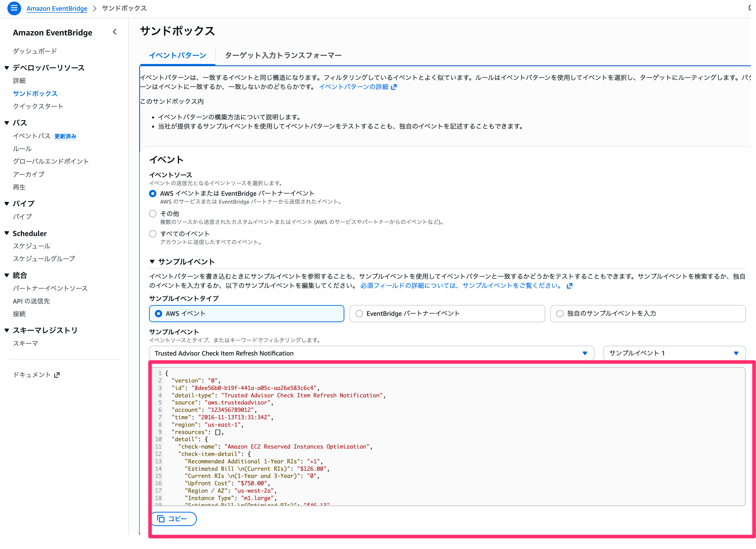Select the その他 event source option
756x549 pixels.
pyautogui.click(x=153, y=214)
